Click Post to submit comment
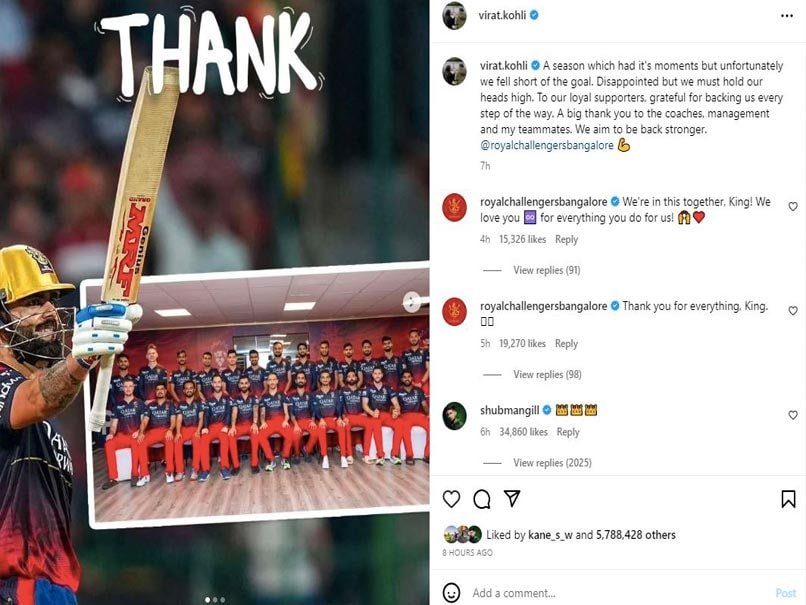This screenshot has height=605, width=806. (x=785, y=593)
